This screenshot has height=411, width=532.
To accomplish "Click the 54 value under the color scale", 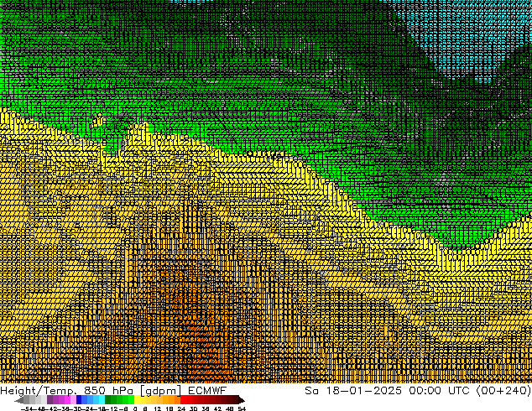I will click(x=242, y=408).
